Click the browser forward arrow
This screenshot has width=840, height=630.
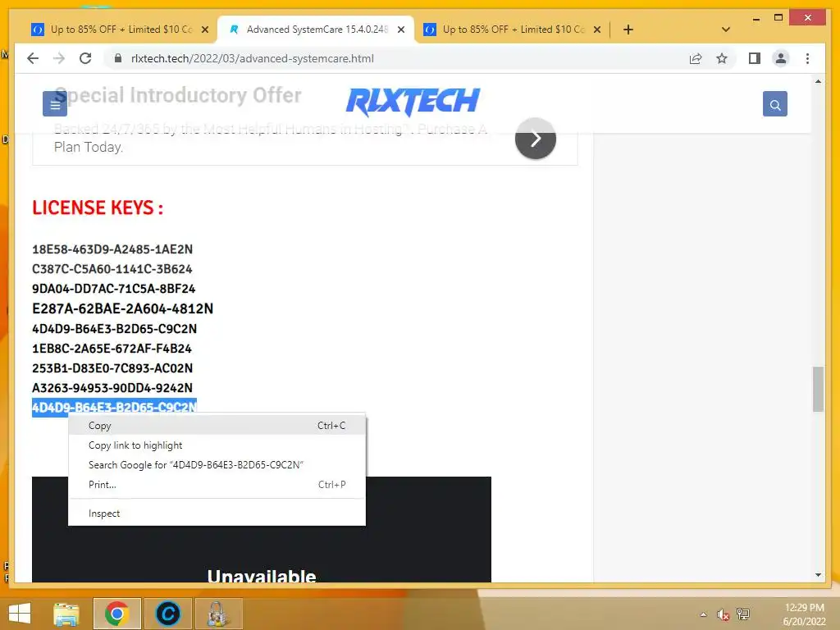click(59, 58)
